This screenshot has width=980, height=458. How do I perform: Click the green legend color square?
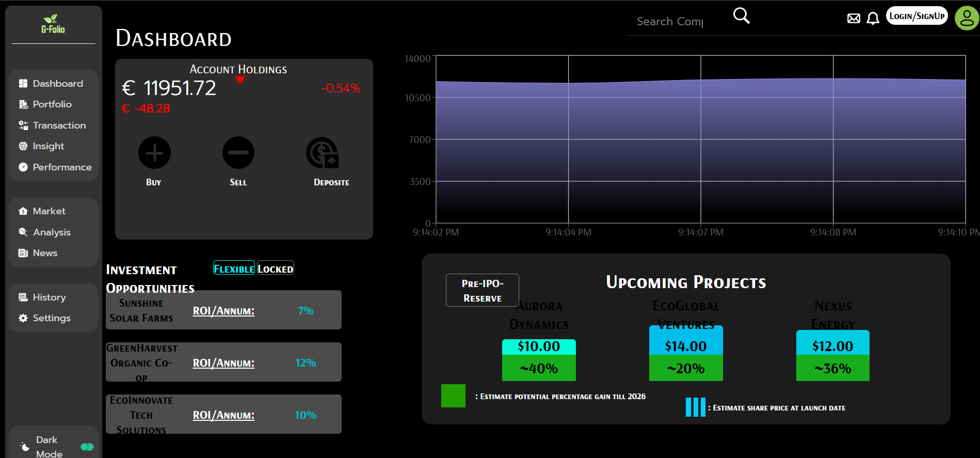click(453, 396)
